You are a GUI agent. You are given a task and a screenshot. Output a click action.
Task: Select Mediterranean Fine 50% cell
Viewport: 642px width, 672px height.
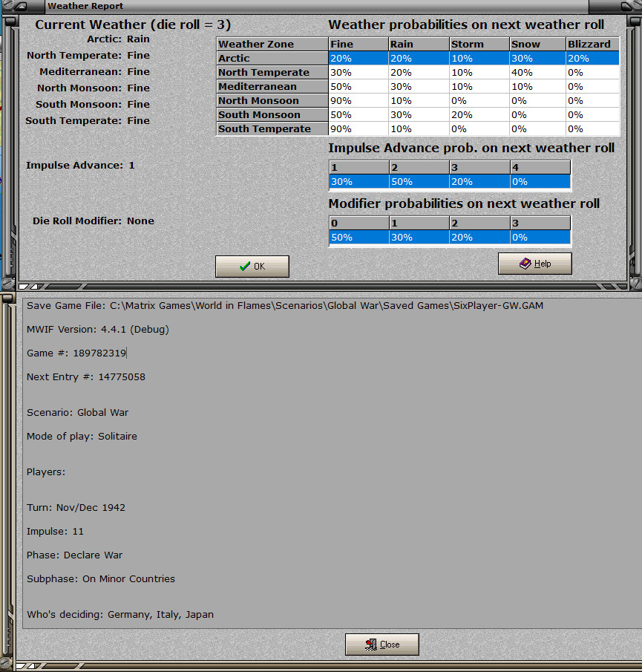[358, 87]
